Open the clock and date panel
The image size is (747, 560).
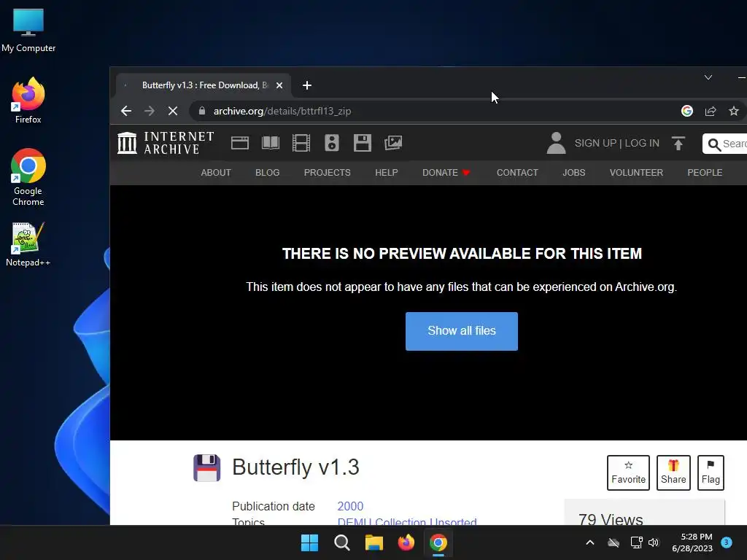pos(692,542)
